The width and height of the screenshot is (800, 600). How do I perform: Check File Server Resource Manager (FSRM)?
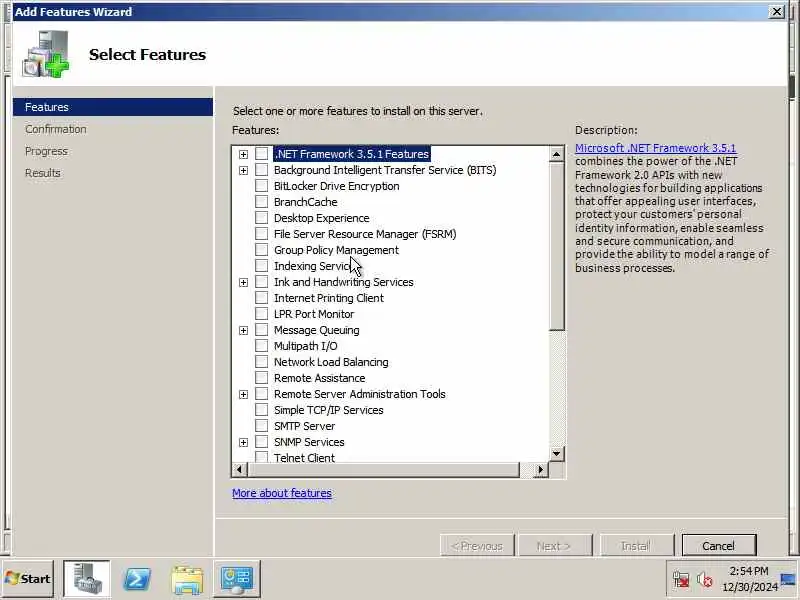(261, 234)
